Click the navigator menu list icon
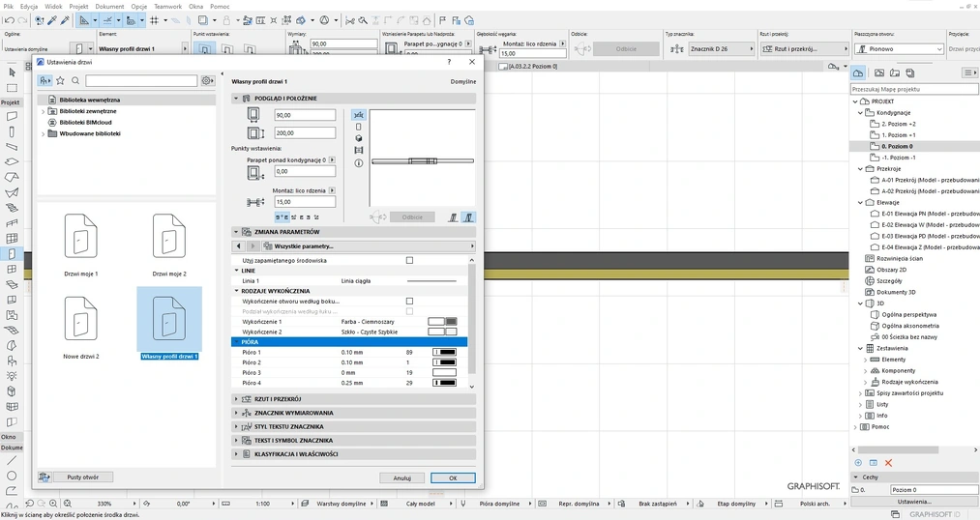The width and height of the screenshot is (980, 520). (968, 73)
